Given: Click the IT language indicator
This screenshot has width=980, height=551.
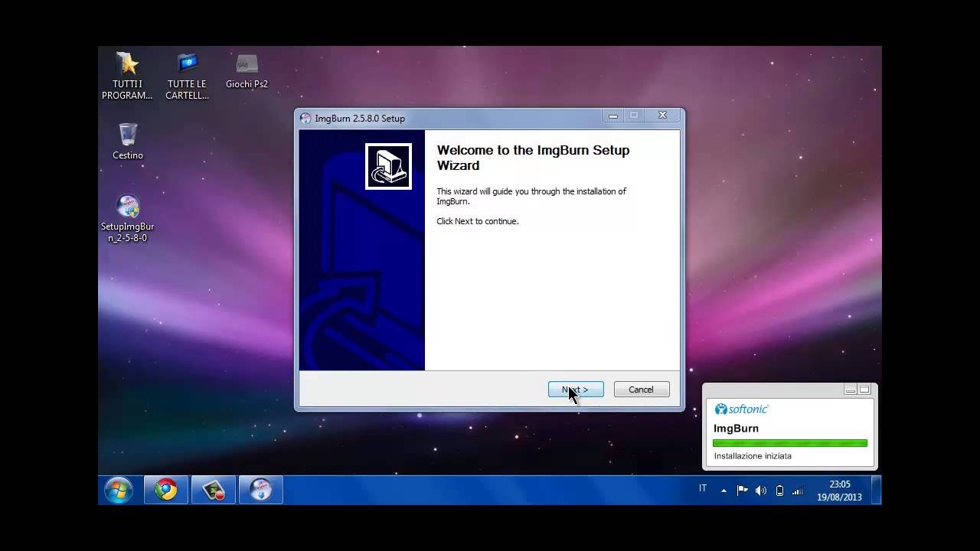Looking at the screenshot, I should 703,488.
